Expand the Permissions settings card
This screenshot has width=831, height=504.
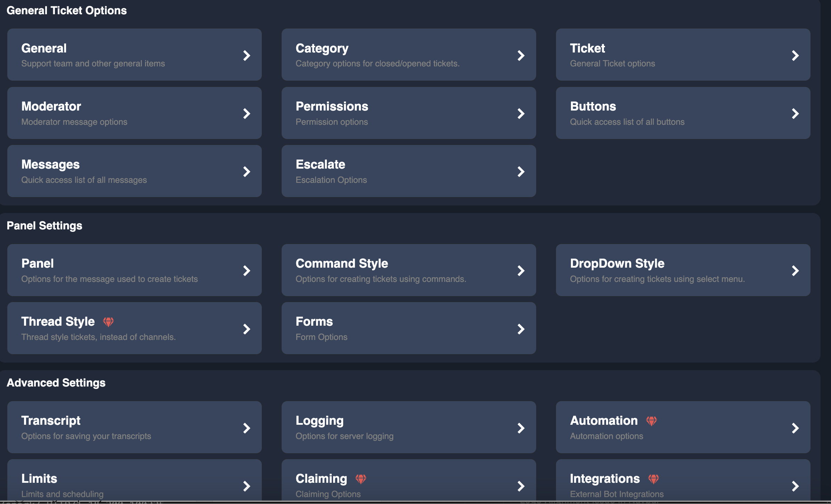click(x=409, y=113)
